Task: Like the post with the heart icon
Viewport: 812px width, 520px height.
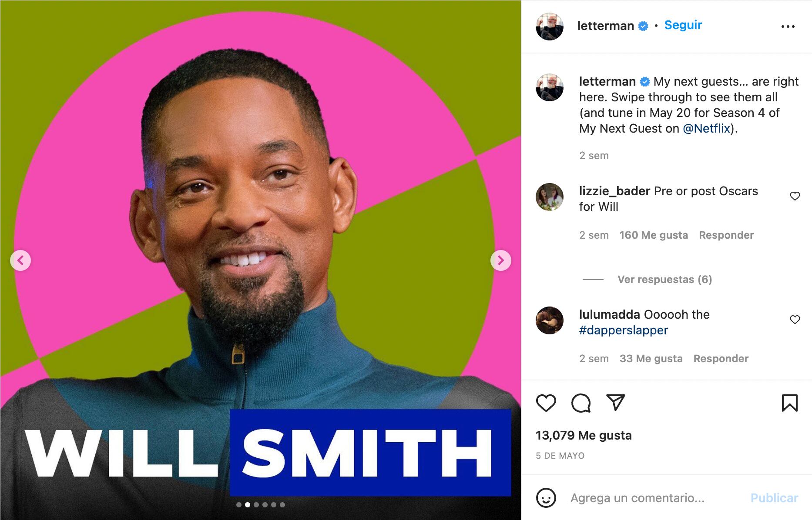Action: point(546,403)
